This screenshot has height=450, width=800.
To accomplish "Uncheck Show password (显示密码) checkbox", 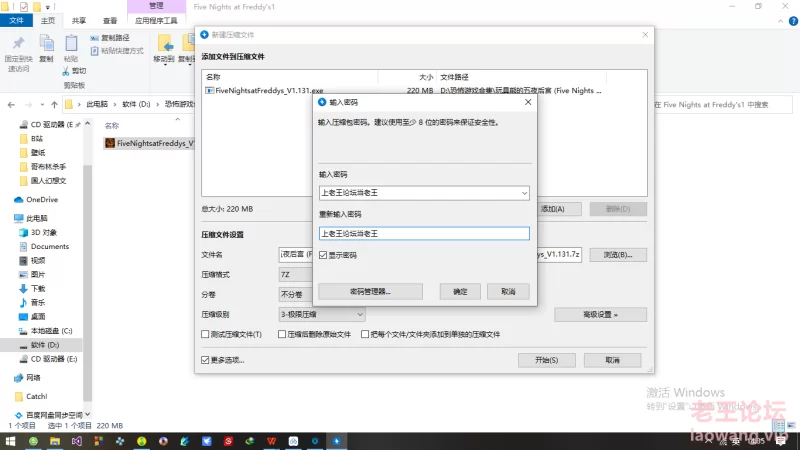I will point(323,255).
